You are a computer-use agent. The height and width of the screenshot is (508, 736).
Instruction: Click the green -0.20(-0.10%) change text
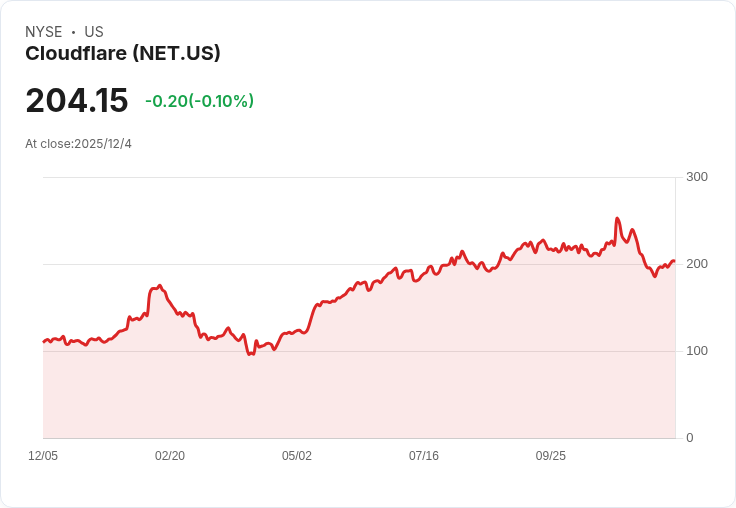pyautogui.click(x=199, y=101)
